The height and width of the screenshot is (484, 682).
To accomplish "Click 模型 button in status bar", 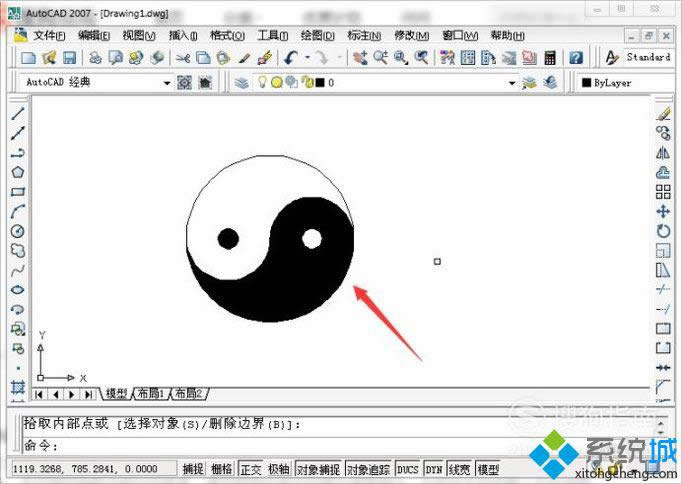I will point(488,469).
